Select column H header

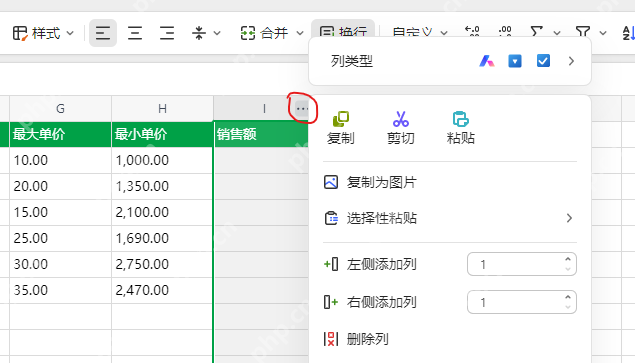click(x=162, y=109)
